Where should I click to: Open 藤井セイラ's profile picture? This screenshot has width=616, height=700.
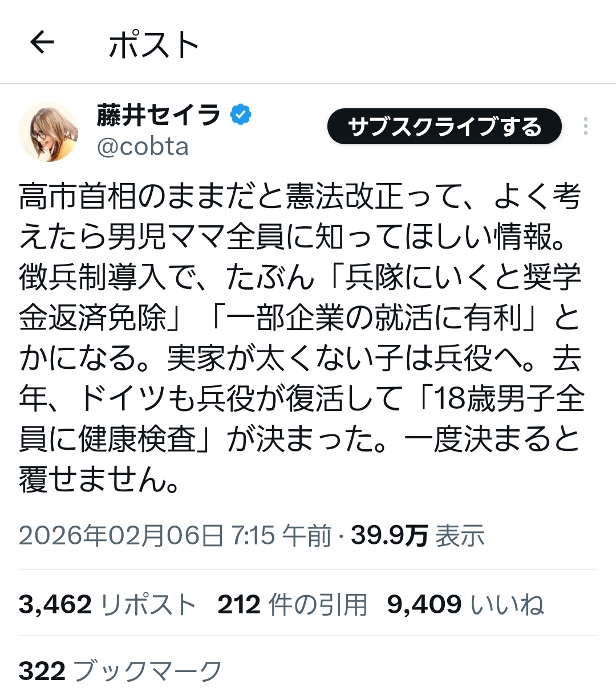(x=48, y=131)
